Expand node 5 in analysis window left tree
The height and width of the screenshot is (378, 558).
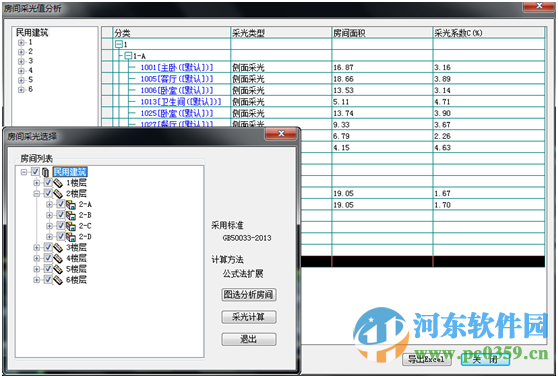tap(21, 80)
